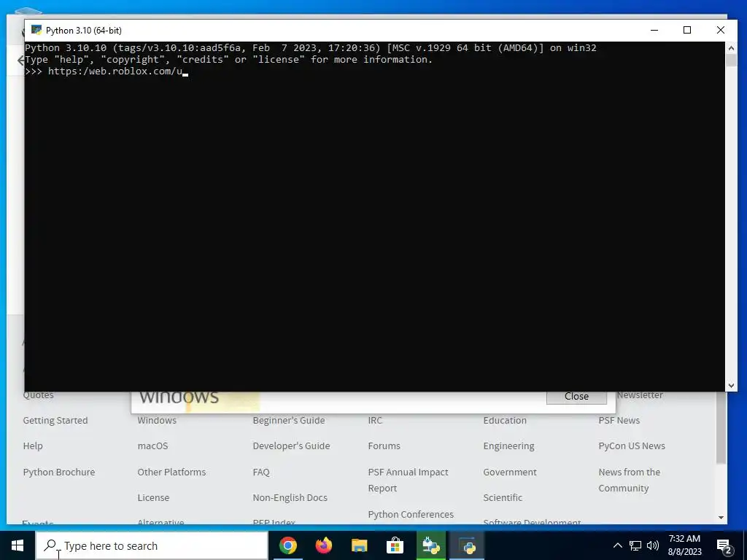
Task: Open the Non-English Docs link
Action: tap(290, 497)
